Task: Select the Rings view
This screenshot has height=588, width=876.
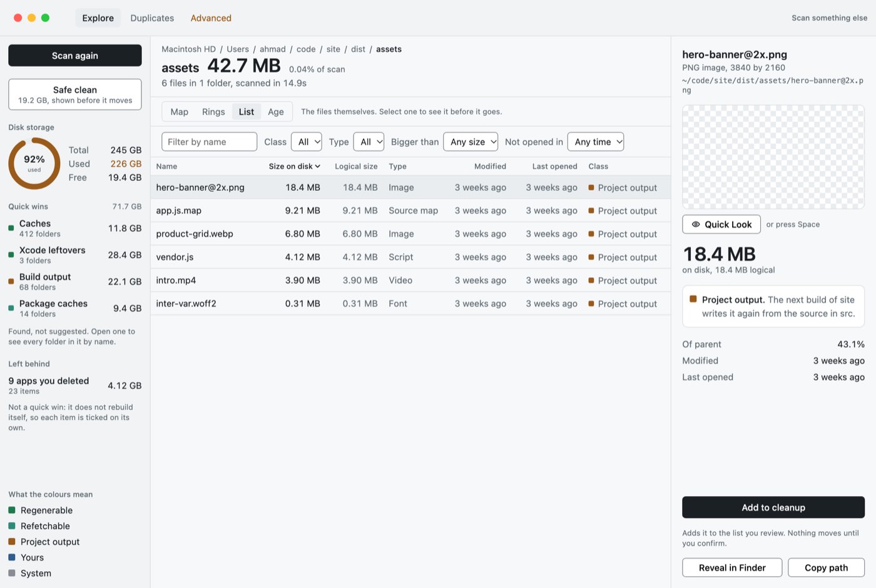Action: click(213, 112)
